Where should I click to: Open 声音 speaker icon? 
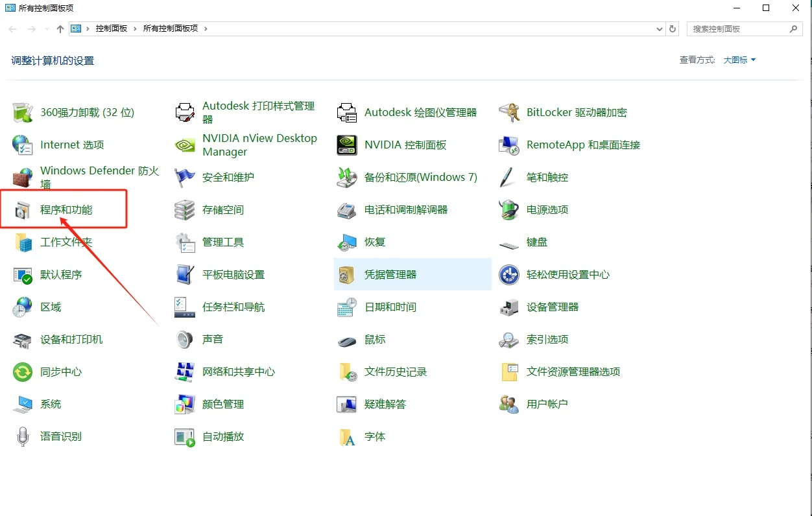[x=185, y=339]
